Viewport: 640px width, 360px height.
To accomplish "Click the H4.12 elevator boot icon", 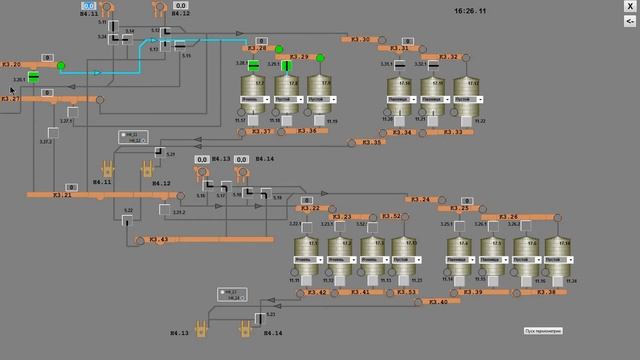I will point(147,169).
